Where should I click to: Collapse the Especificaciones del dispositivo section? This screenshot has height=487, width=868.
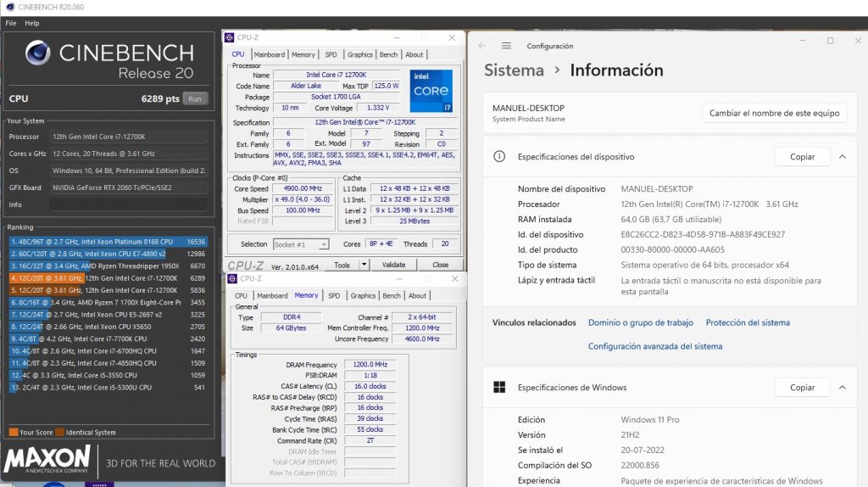pos(843,157)
